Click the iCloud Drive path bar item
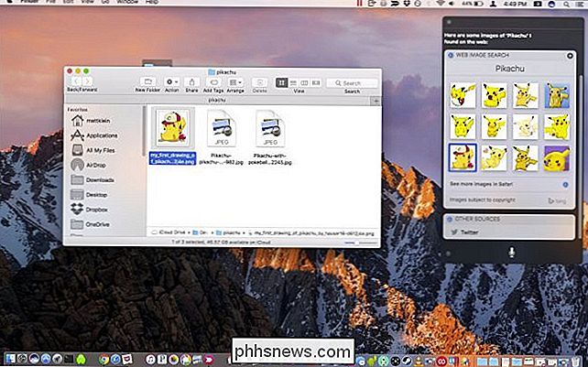588x367 pixels. point(169,232)
